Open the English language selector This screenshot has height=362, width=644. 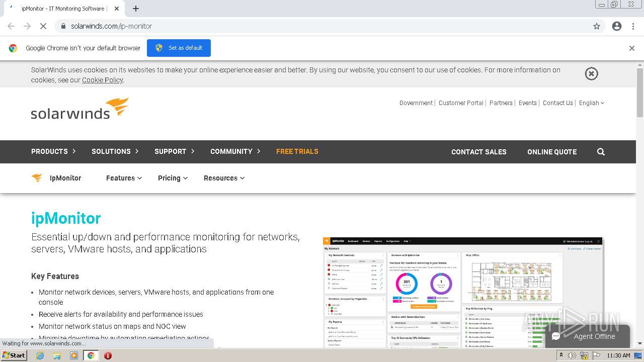click(x=592, y=103)
